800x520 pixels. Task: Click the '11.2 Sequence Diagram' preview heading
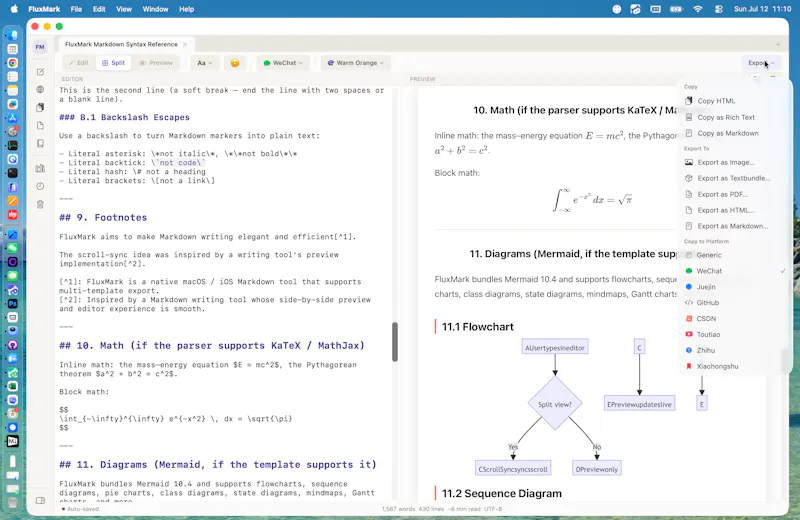[x=502, y=493]
